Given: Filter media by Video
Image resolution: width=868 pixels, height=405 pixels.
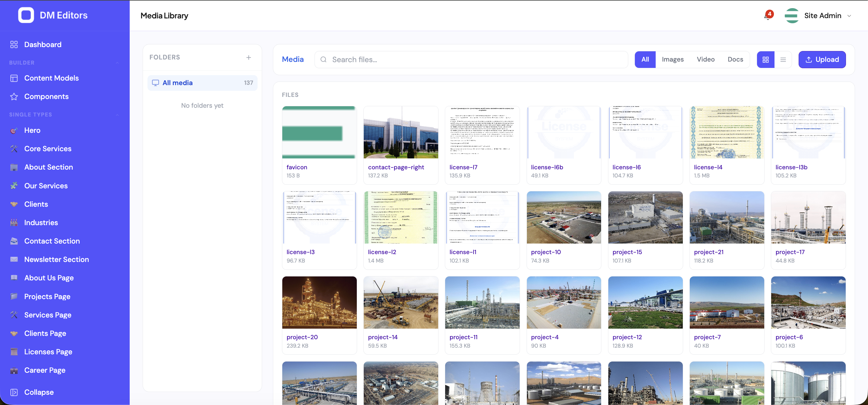Looking at the screenshot, I should pos(705,59).
